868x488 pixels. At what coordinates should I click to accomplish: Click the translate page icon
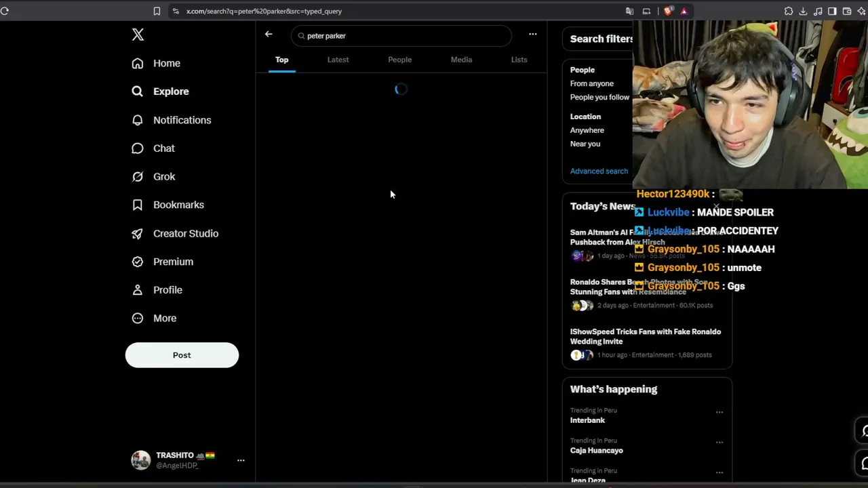point(630,11)
